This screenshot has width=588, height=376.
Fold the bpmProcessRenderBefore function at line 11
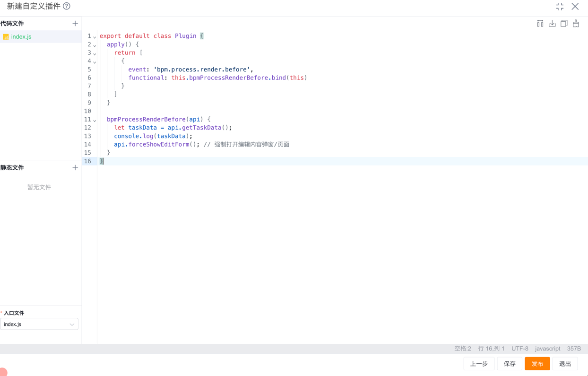click(x=95, y=120)
